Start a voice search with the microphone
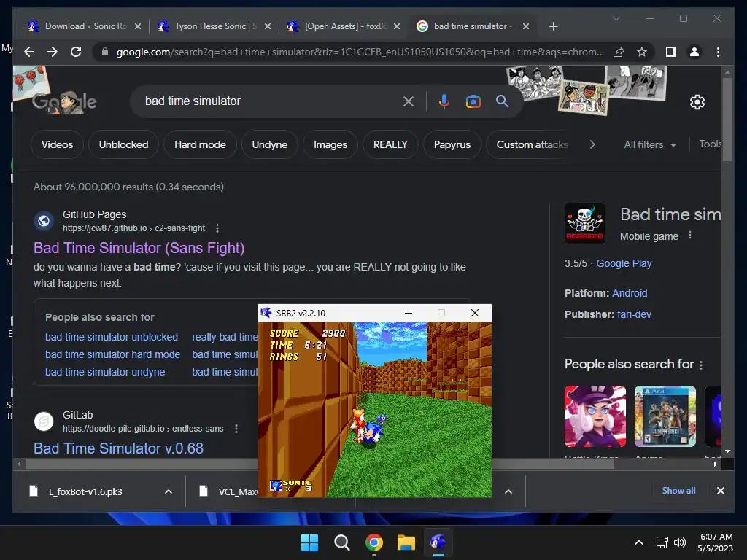The width and height of the screenshot is (747, 560). (444, 101)
